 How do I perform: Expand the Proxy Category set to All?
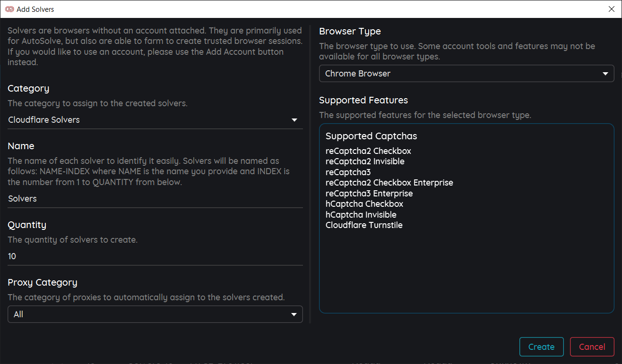click(155, 314)
